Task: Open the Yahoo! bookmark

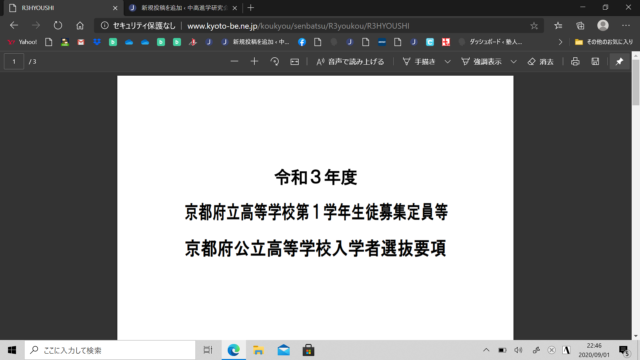Action: point(22,42)
